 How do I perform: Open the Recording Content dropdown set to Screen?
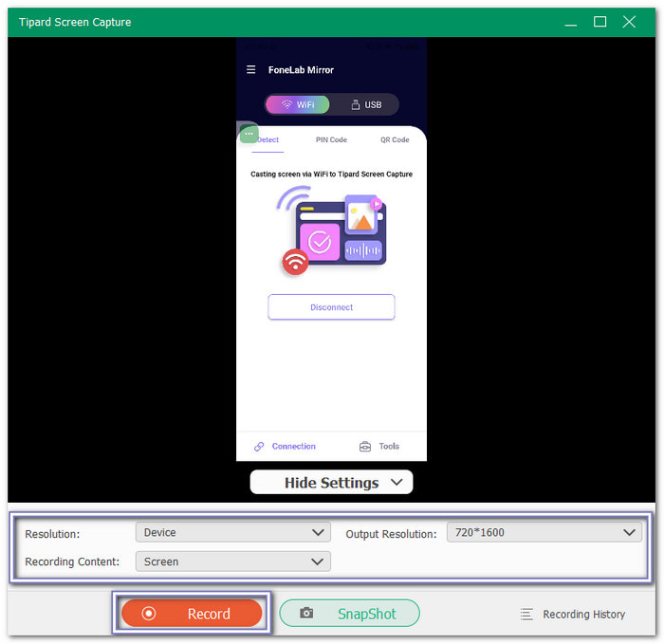(233, 561)
